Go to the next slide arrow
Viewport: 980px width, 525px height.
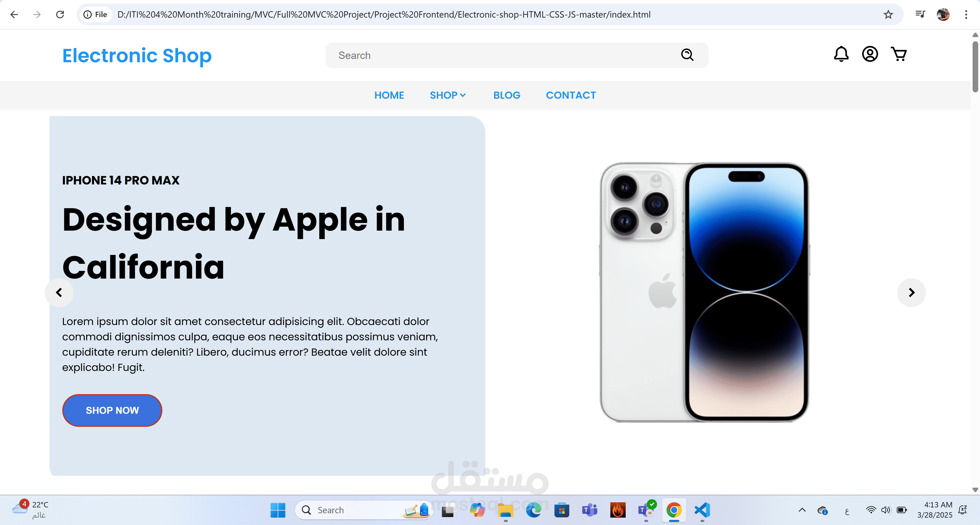pyautogui.click(x=912, y=292)
